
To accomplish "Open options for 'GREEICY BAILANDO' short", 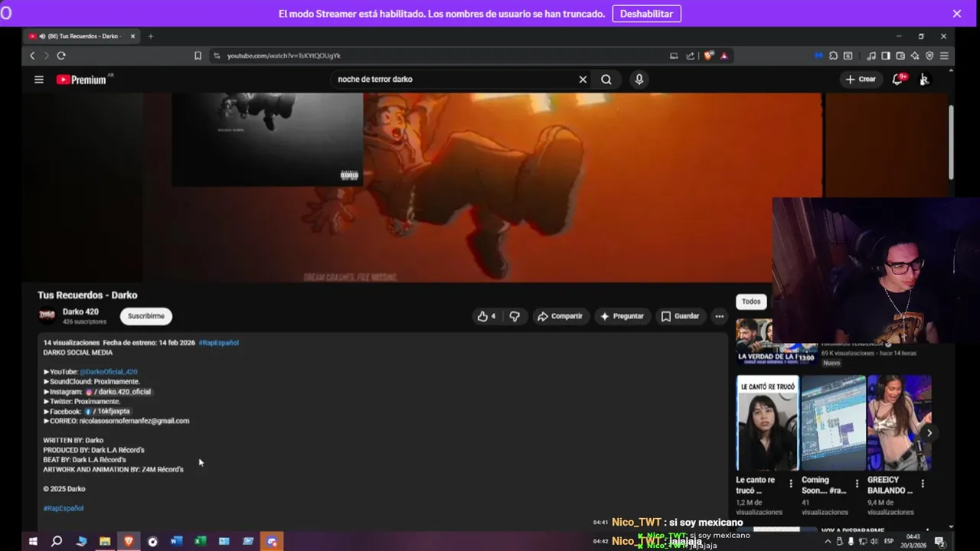I will tap(923, 484).
